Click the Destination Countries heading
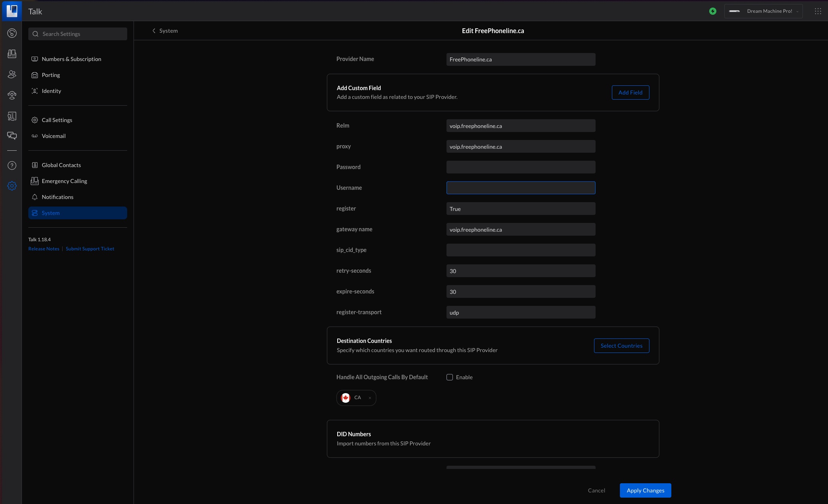The width and height of the screenshot is (828, 504). pyautogui.click(x=364, y=341)
